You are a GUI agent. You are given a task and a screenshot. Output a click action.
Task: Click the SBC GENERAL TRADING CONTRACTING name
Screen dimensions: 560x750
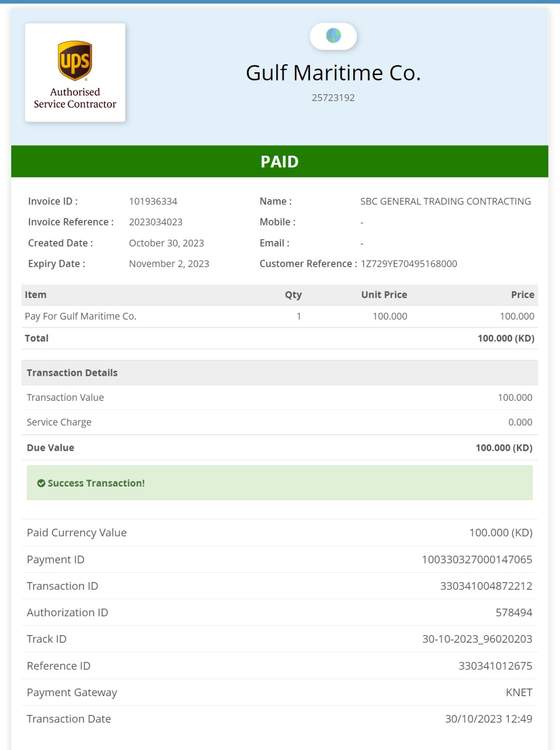pos(445,202)
